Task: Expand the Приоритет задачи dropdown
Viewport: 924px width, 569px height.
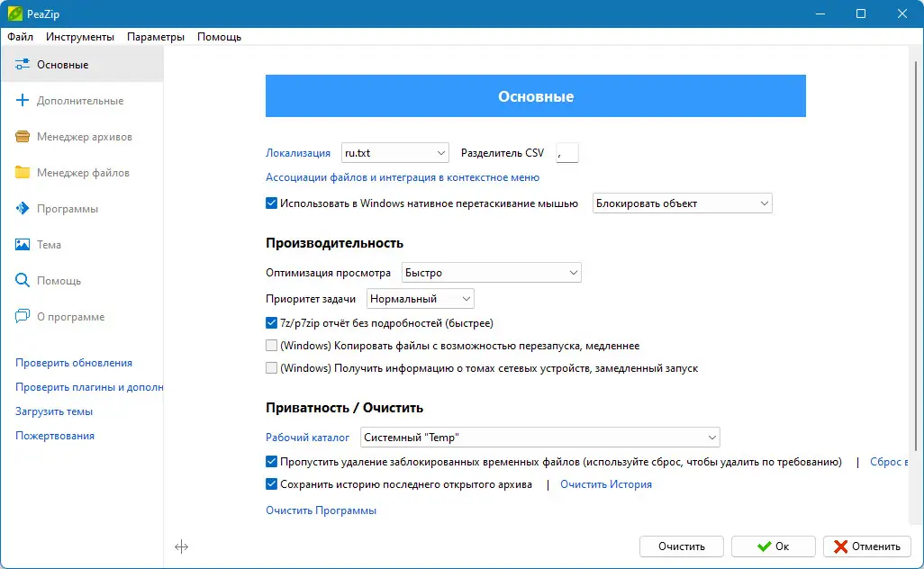Action: (x=422, y=298)
